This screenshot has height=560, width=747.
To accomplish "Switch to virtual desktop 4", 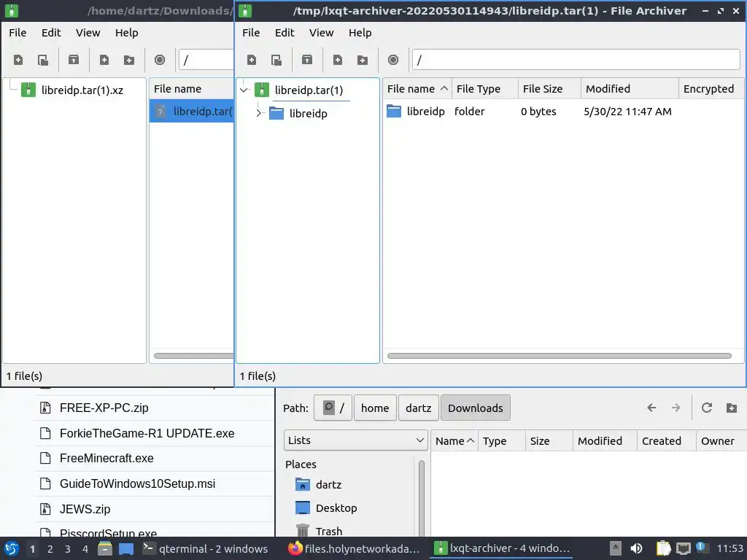I will pos(85,549).
